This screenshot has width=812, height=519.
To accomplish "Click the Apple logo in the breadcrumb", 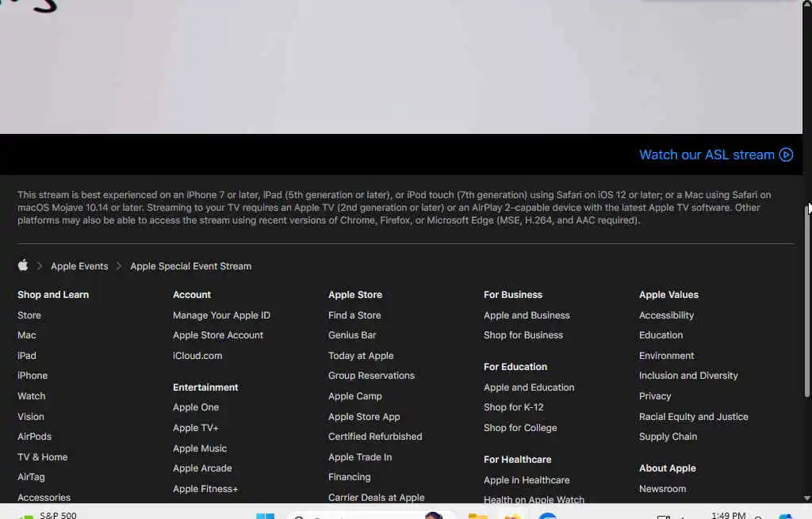I will click(x=23, y=265).
